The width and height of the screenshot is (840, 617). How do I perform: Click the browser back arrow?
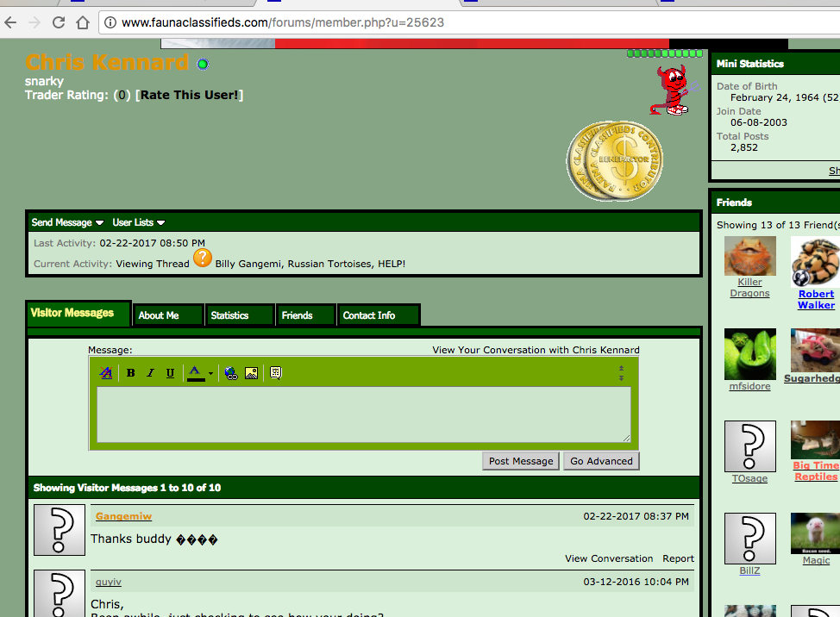click(x=10, y=22)
